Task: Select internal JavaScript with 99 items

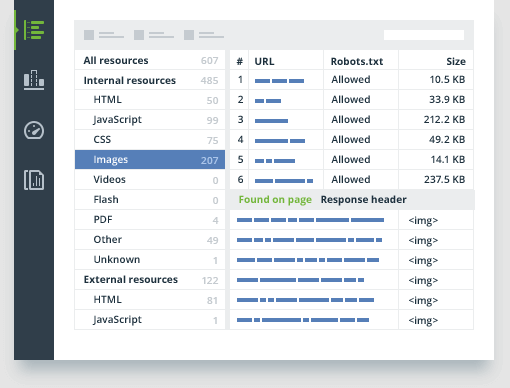Action: [x=150, y=120]
